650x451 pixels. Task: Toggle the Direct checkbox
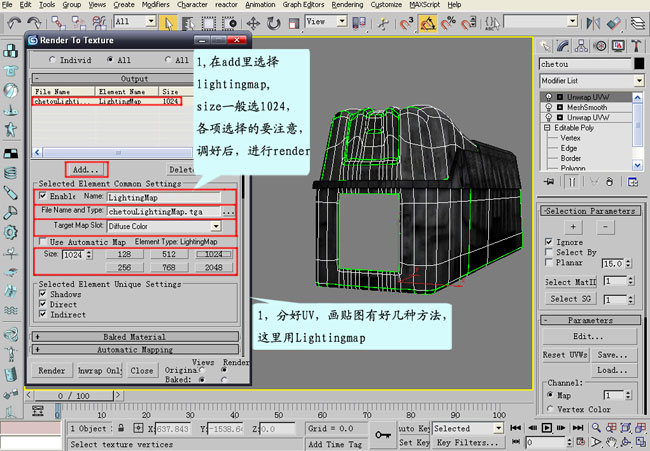click(x=42, y=304)
